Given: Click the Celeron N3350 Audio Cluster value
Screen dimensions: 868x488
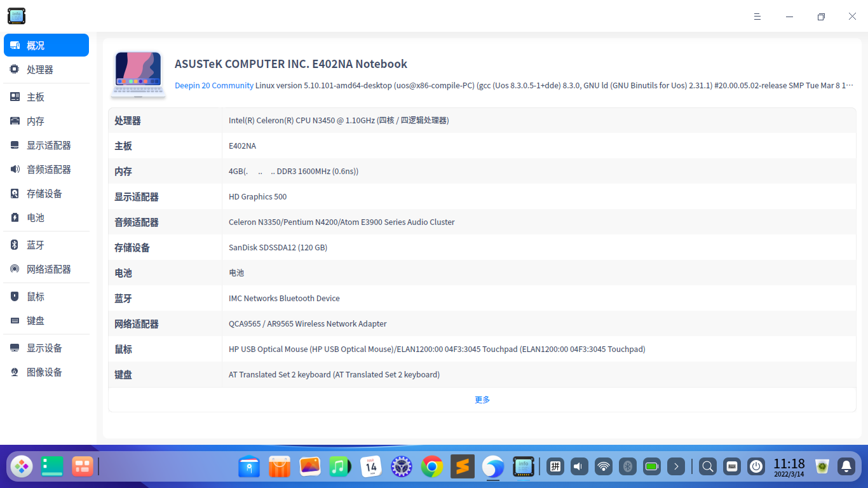Looking at the screenshot, I should (342, 222).
